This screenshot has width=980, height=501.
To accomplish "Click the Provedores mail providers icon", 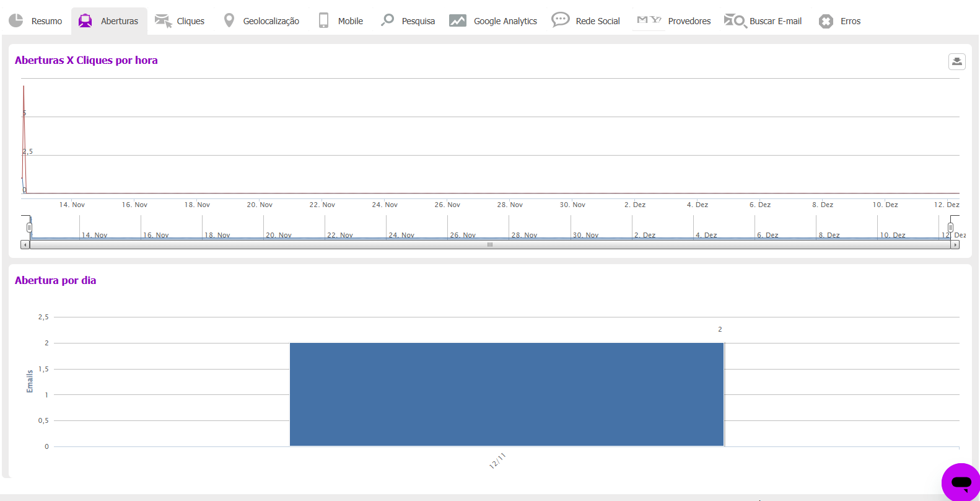I will click(649, 20).
